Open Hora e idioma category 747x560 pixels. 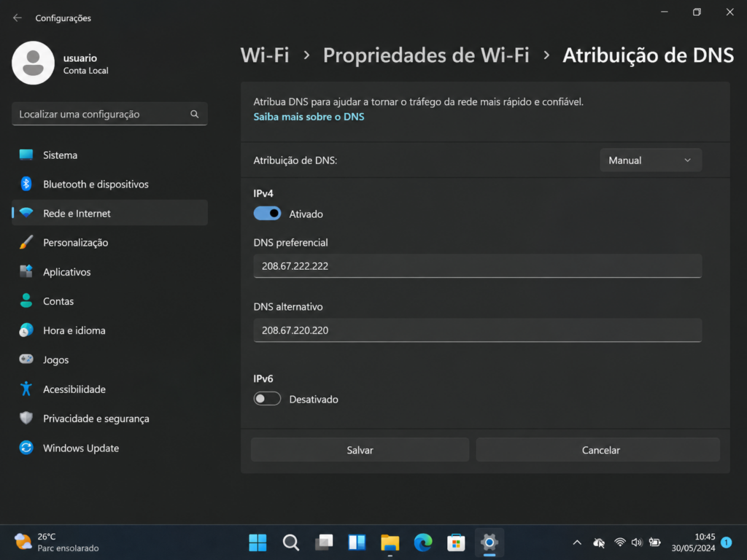[109, 330]
